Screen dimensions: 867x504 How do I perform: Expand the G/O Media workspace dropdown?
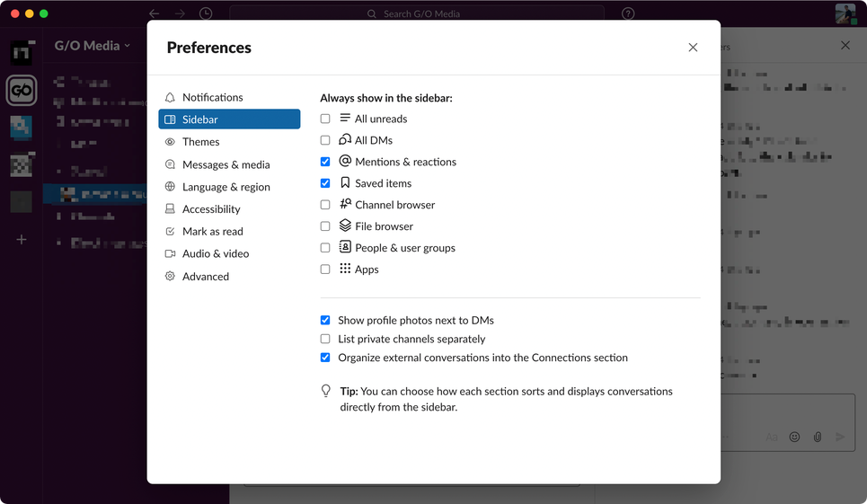tap(93, 46)
